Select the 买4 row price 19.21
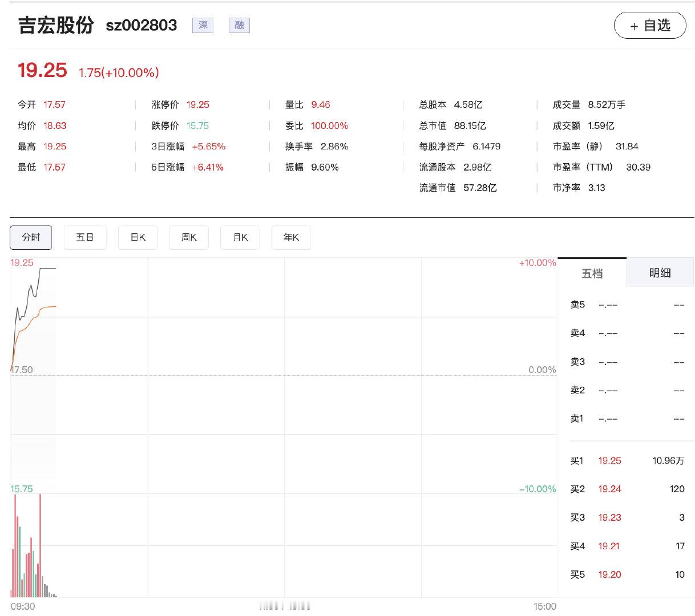695x616 pixels. [x=609, y=546]
